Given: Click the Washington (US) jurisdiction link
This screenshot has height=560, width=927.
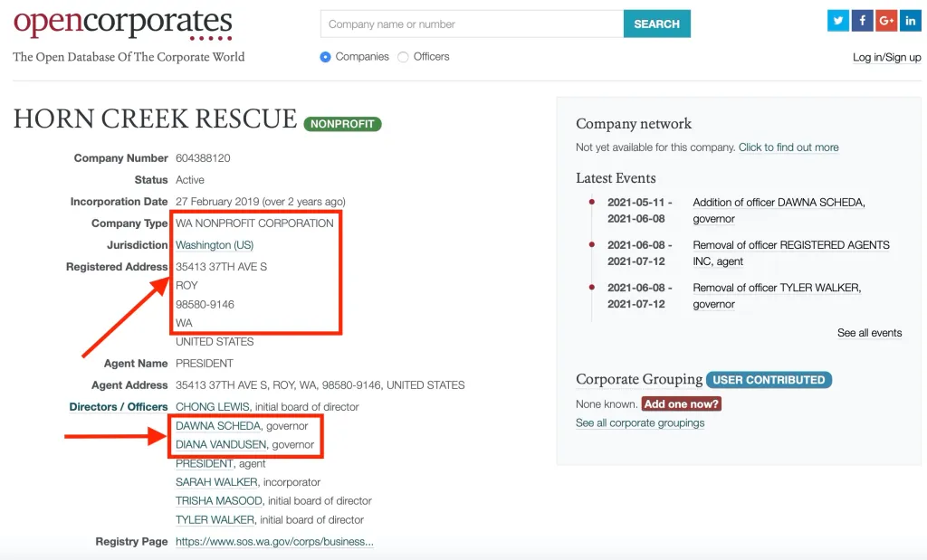Looking at the screenshot, I should (215, 245).
